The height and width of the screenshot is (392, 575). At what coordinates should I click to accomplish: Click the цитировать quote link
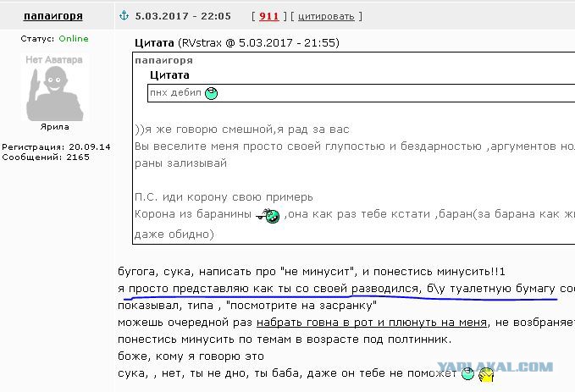click(326, 16)
